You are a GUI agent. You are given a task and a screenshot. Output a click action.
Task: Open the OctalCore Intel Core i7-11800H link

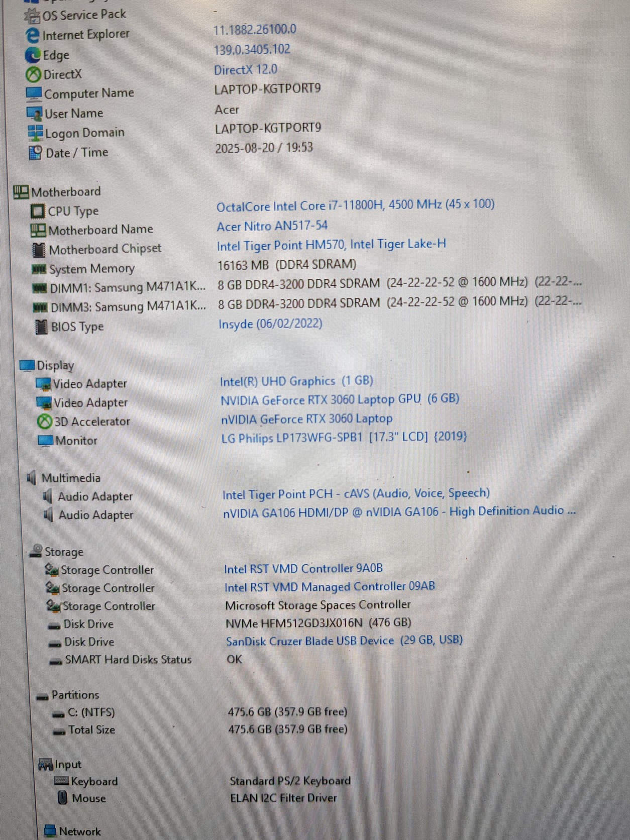point(355,205)
